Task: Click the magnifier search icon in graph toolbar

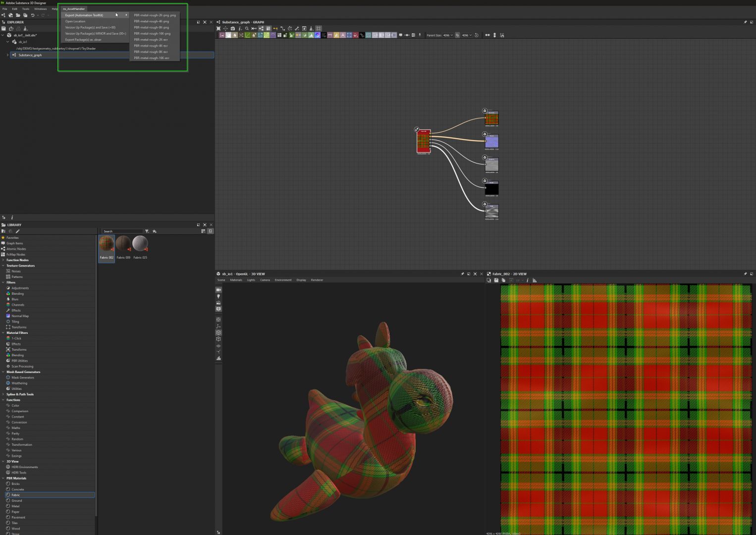Action: tap(247, 29)
